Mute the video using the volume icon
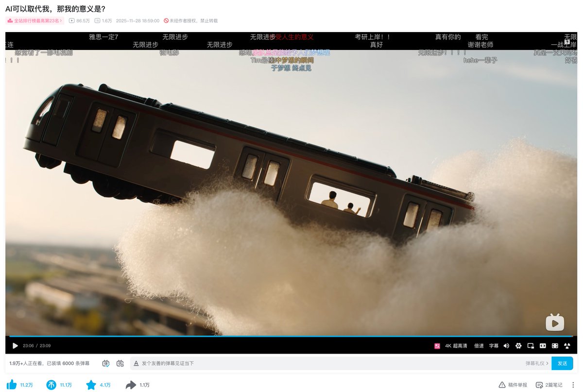 [x=506, y=346]
